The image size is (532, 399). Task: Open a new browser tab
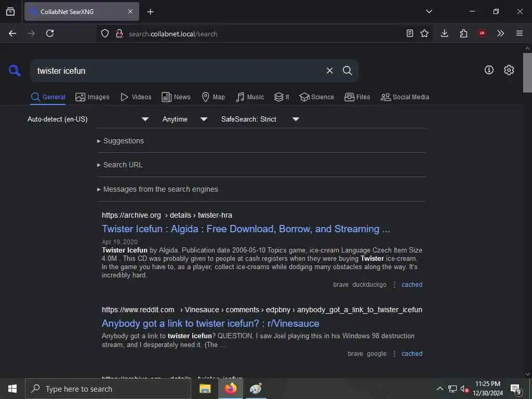[150, 12]
